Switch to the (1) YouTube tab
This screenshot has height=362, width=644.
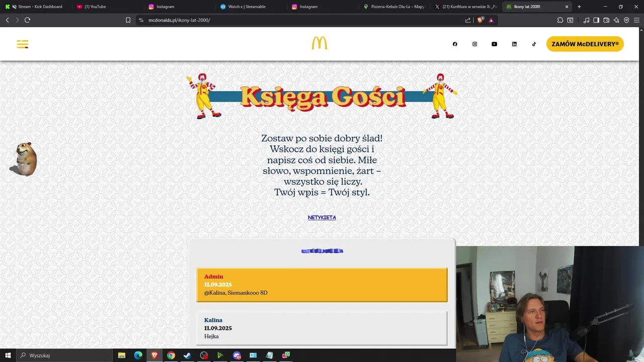108,7
